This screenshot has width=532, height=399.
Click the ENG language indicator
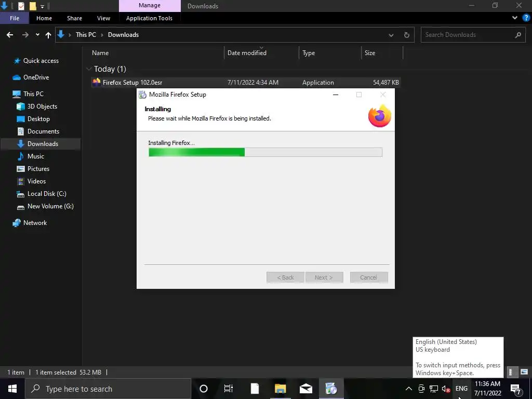coord(461,389)
